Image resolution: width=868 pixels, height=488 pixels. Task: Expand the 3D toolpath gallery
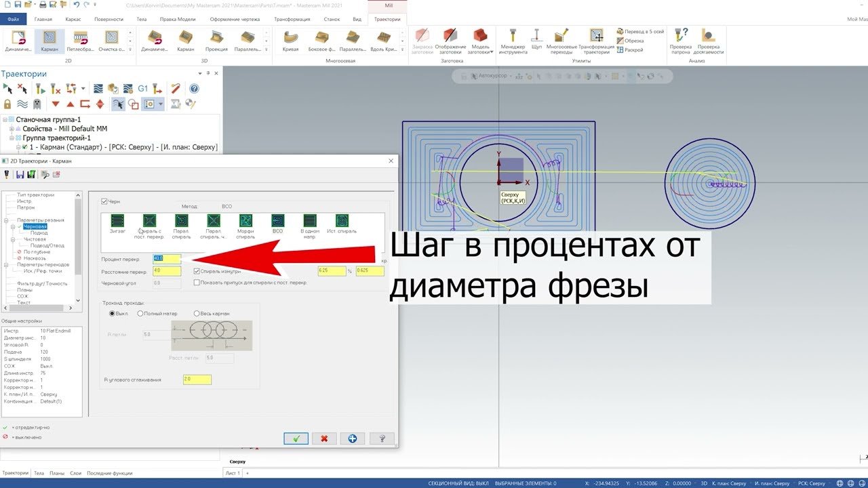[267, 50]
